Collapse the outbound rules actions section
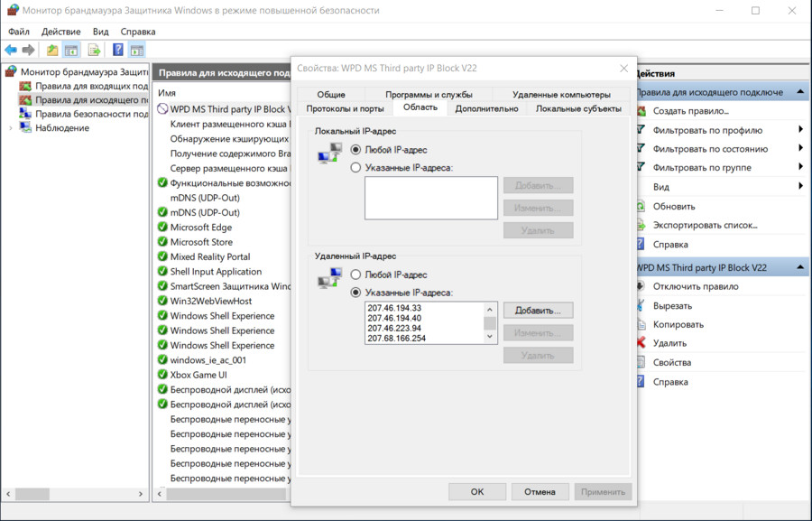This screenshot has height=521, width=812. 800,92
